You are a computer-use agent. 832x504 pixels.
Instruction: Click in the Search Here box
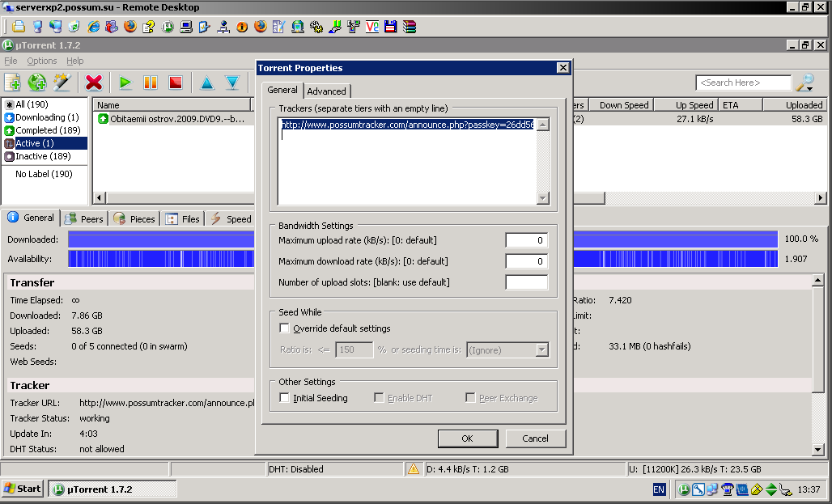coord(744,83)
